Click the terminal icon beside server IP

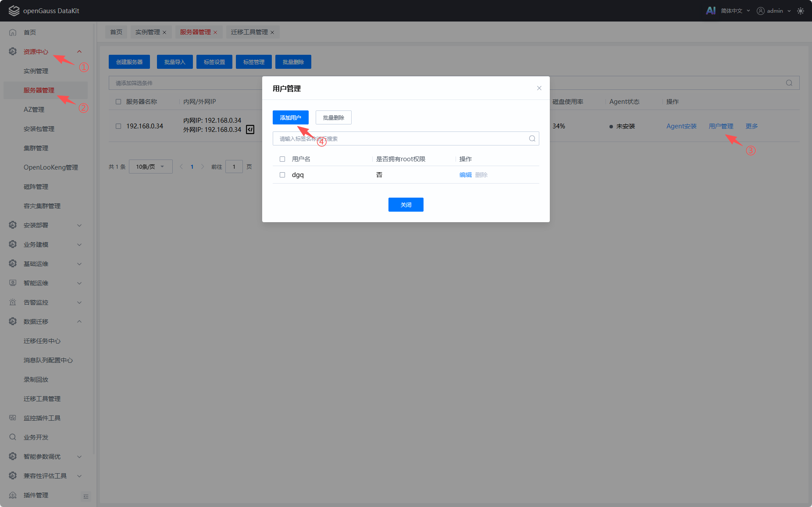250,129
